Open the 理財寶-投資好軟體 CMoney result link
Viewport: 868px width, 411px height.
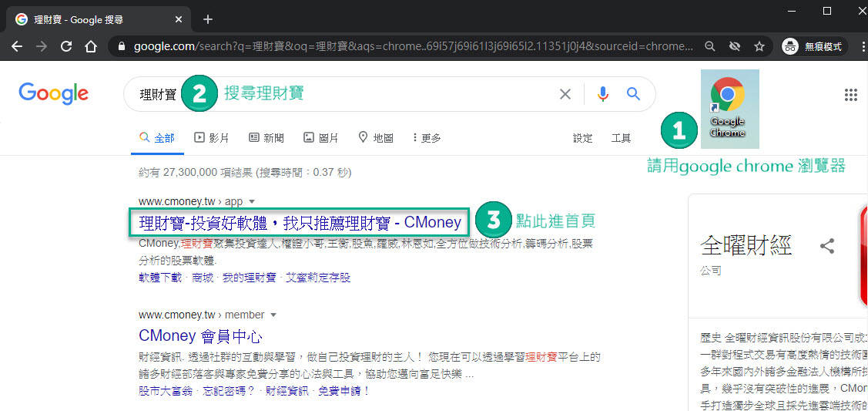(300, 223)
